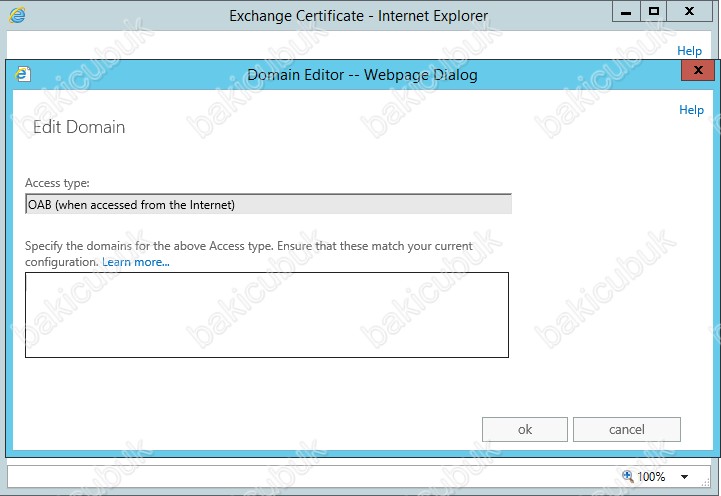Screen dimensions: 721x496
Task: Minimize the Exchange Certificate window
Action: click(626, 11)
